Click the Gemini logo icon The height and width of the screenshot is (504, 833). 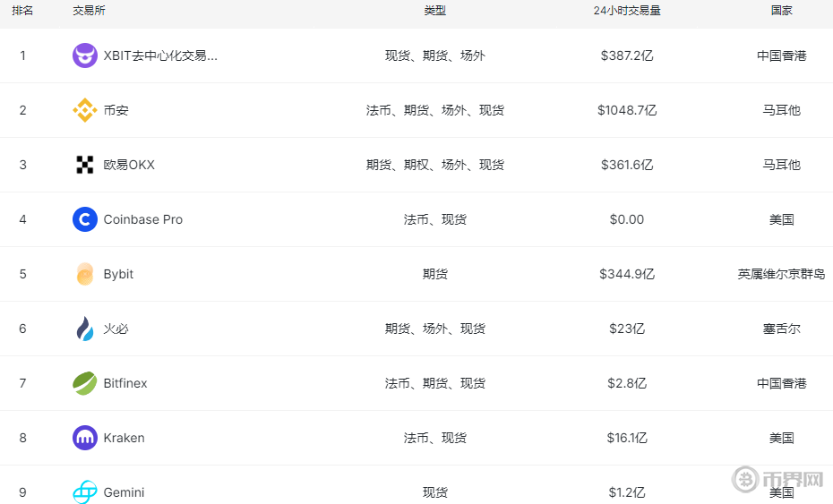coord(85,492)
